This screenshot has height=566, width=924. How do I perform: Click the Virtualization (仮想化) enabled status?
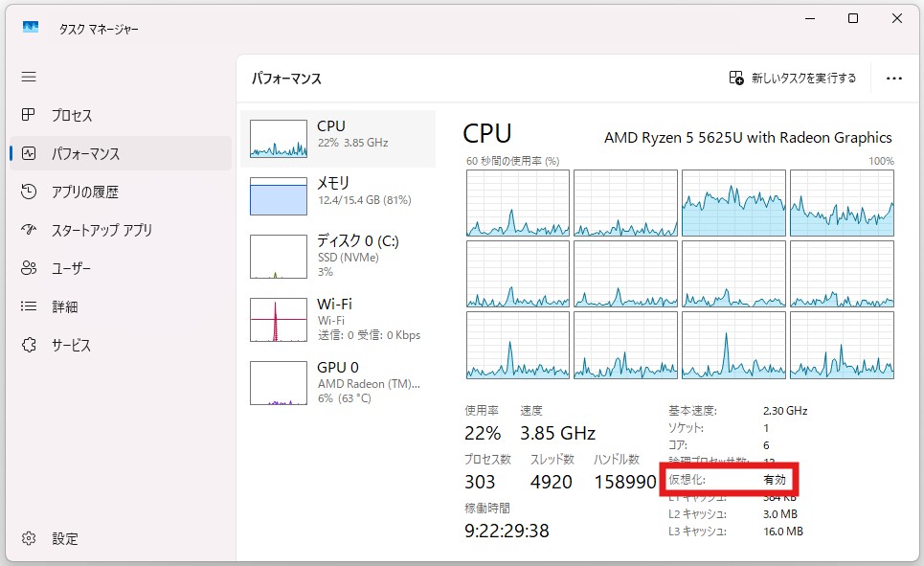point(774,479)
